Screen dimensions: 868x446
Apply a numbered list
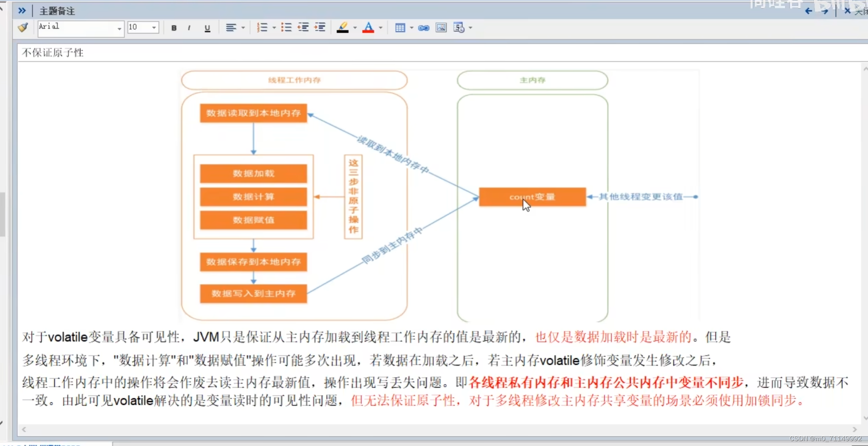point(262,28)
